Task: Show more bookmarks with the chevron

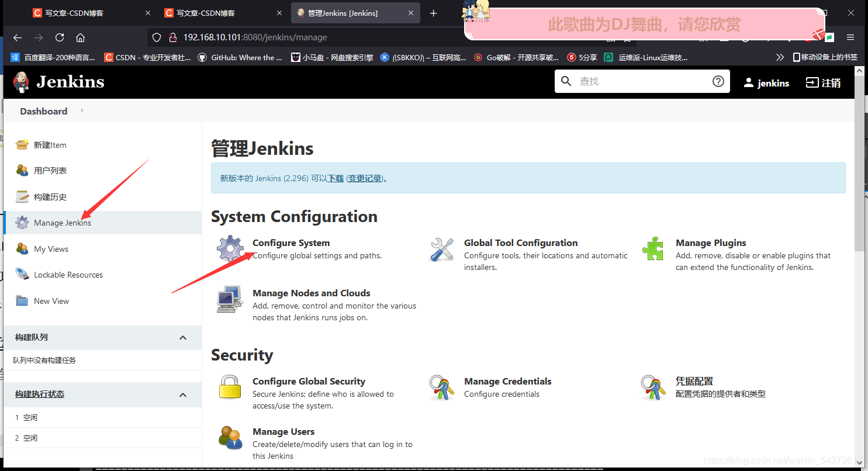Action: [x=780, y=57]
